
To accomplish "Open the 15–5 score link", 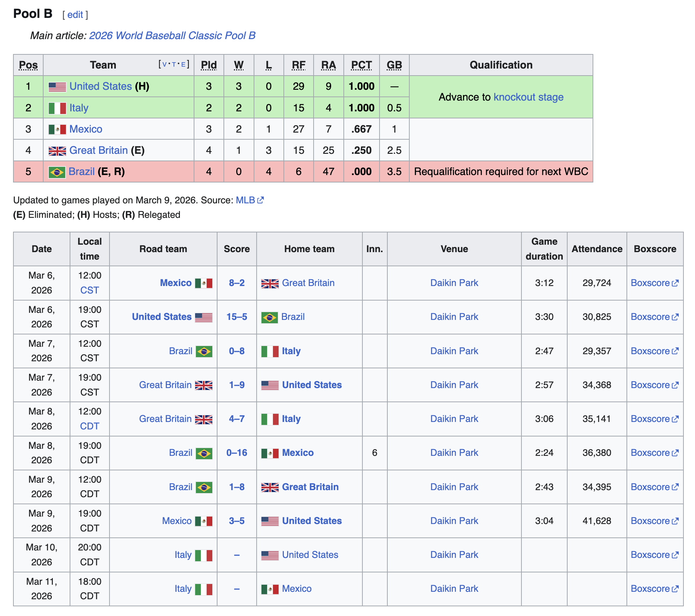I will (237, 317).
